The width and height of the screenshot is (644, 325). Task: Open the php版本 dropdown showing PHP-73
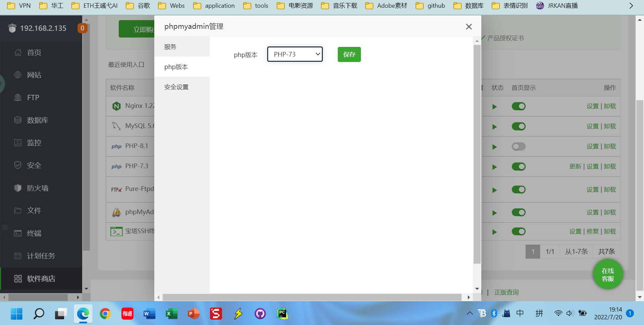pos(294,54)
